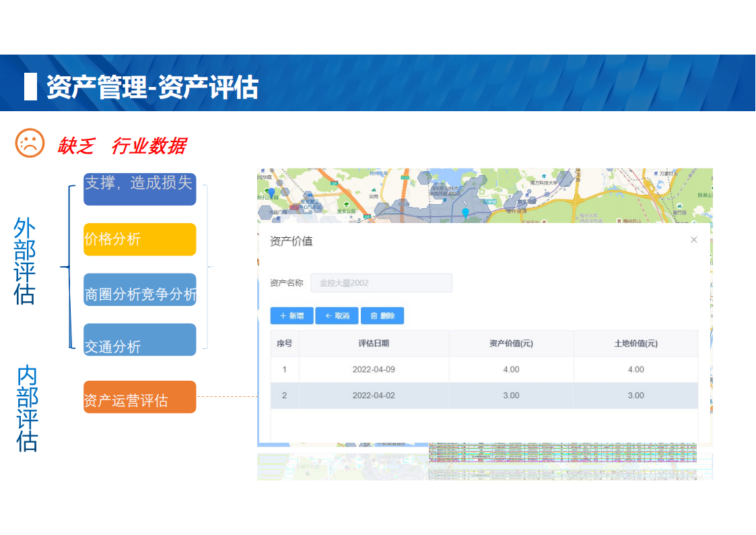Click the 删除 button with trash icon
The image size is (756, 535).
coord(382,316)
